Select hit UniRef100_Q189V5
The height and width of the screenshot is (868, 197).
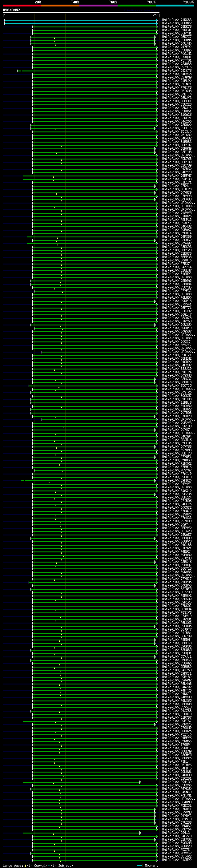[177, 213]
